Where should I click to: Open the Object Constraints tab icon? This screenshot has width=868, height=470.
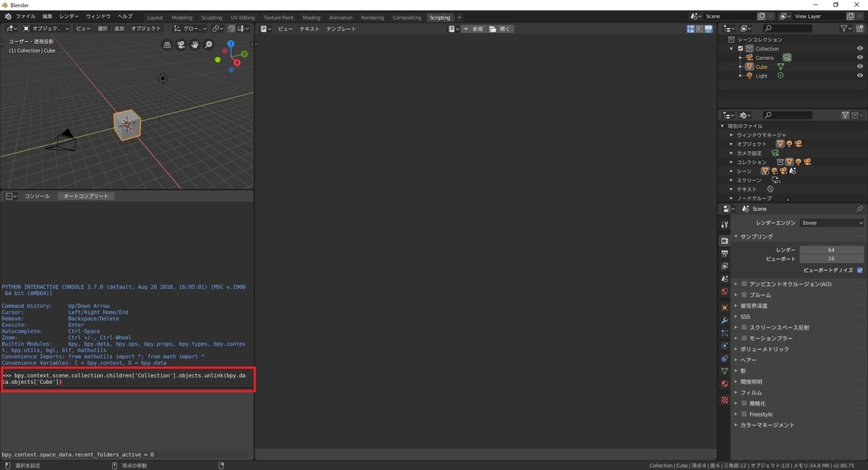[724, 358]
